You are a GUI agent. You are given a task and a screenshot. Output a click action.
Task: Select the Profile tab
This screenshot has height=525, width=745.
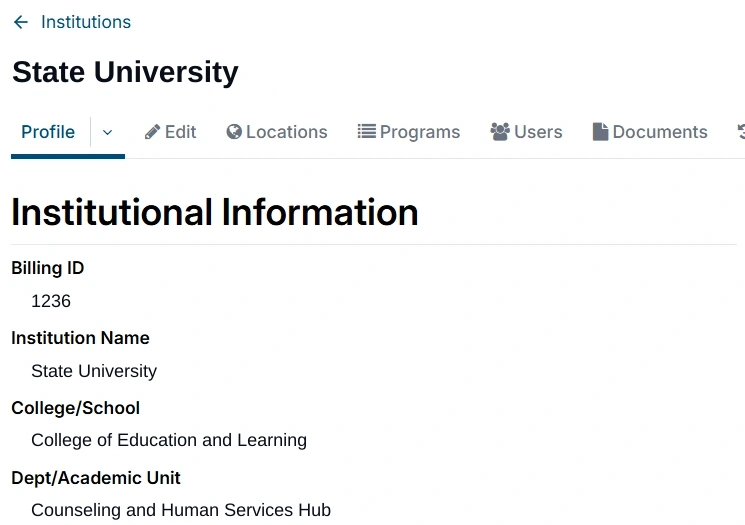(x=48, y=132)
